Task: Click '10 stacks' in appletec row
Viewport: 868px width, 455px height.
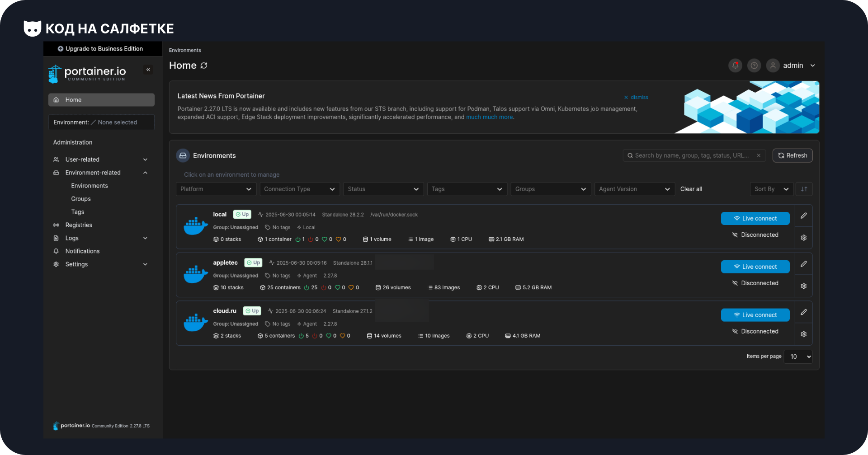Action: coord(229,287)
